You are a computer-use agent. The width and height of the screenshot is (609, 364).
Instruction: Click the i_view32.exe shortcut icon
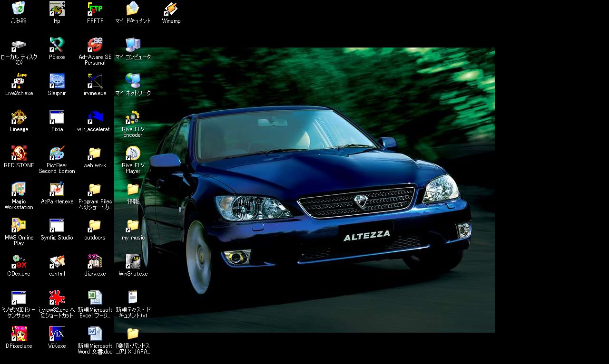tap(57, 297)
